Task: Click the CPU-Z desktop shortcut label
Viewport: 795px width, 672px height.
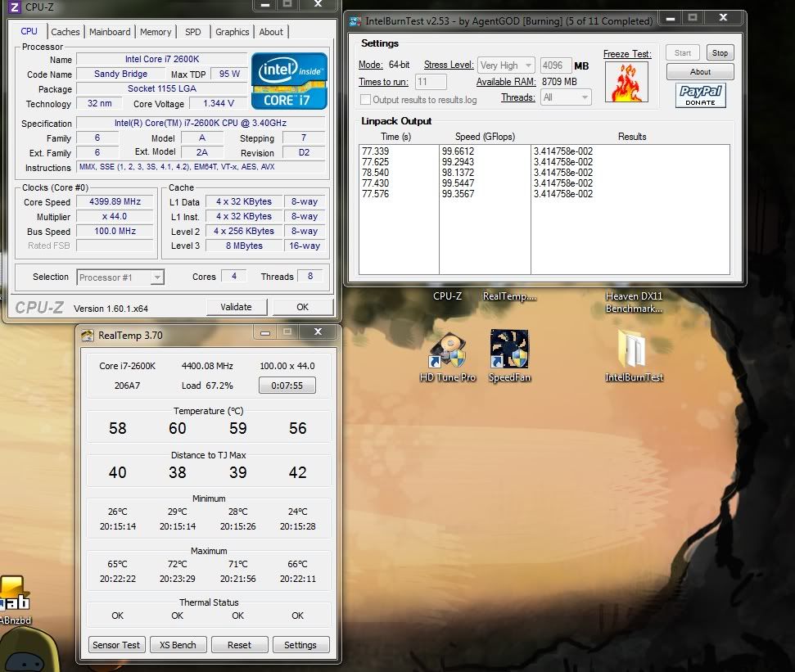Action: click(x=447, y=296)
